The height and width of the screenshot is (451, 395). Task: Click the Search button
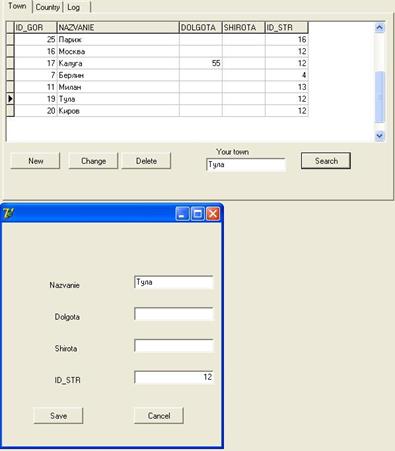[x=326, y=161]
